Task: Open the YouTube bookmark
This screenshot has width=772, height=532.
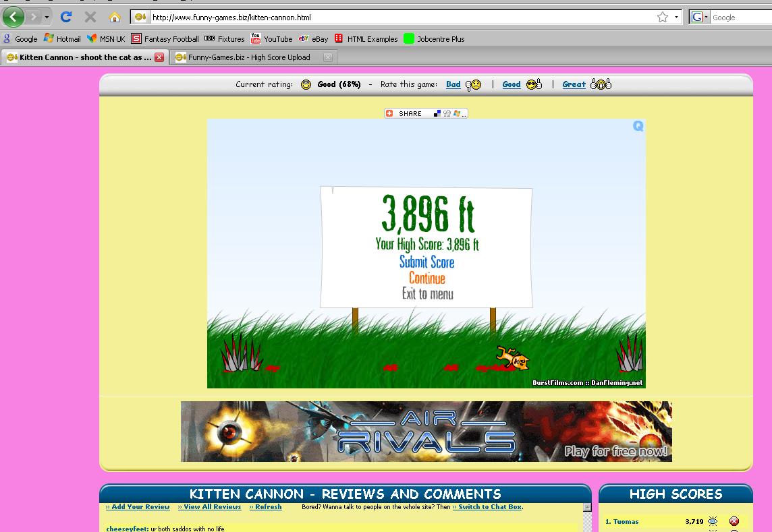Action: click(x=271, y=39)
